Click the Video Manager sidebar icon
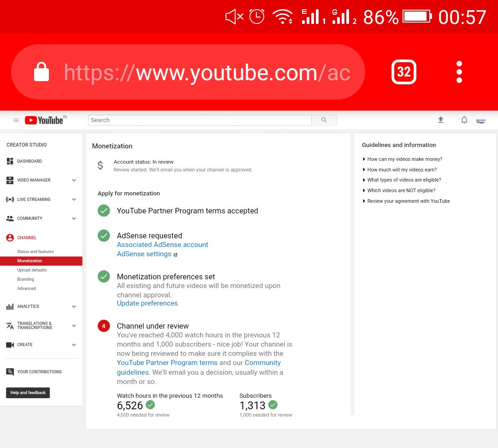 (x=10, y=180)
